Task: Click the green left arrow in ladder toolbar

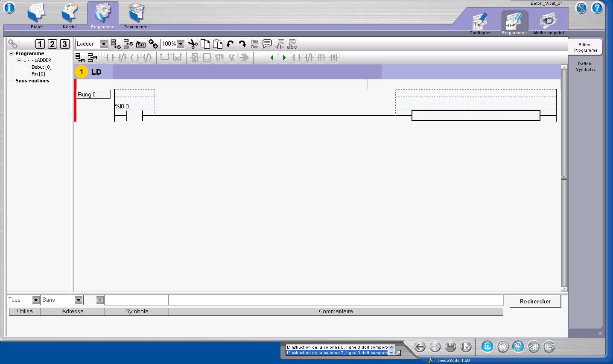Action: (x=272, y=57)
